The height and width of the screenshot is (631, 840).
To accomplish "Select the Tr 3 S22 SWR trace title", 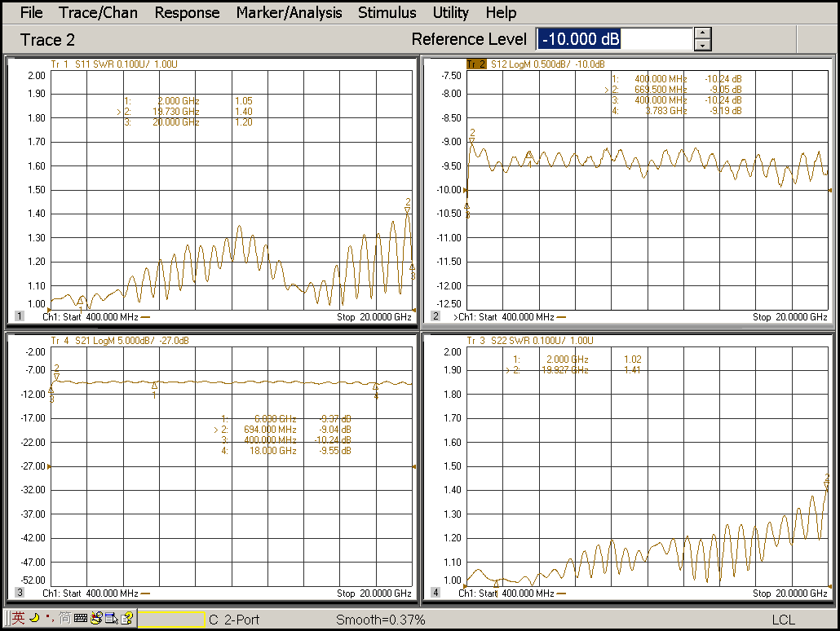I will 530,341.
